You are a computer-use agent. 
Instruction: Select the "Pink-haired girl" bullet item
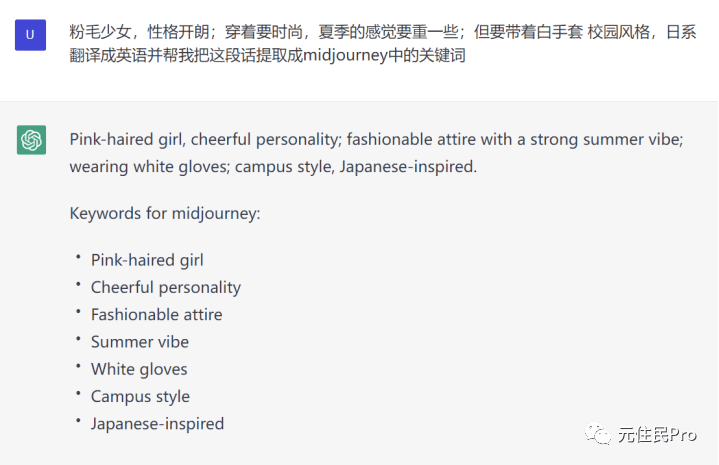[147, 260]
